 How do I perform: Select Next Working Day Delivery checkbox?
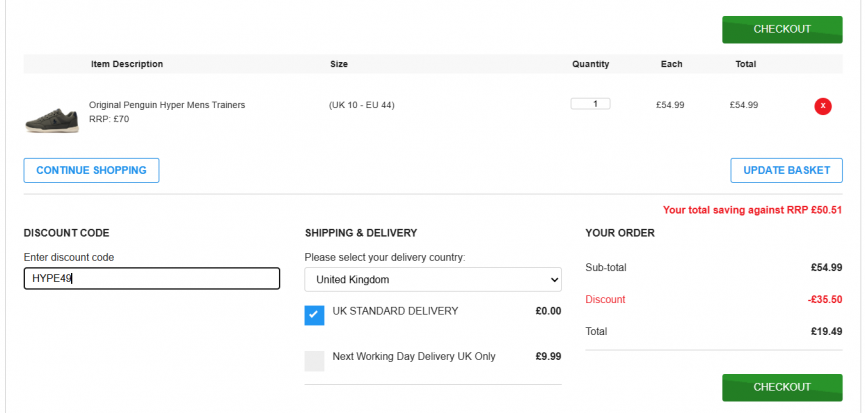pos(314,361)
